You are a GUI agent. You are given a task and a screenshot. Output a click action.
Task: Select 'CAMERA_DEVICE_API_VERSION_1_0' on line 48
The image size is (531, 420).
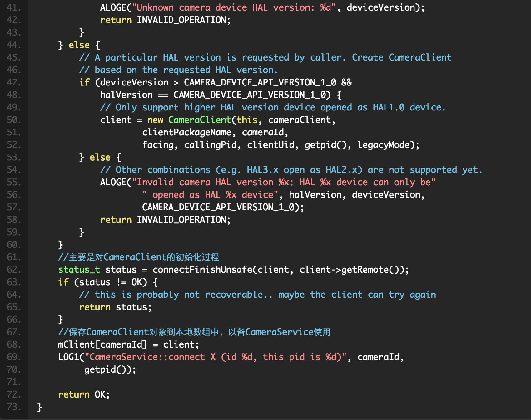(250, 95)
